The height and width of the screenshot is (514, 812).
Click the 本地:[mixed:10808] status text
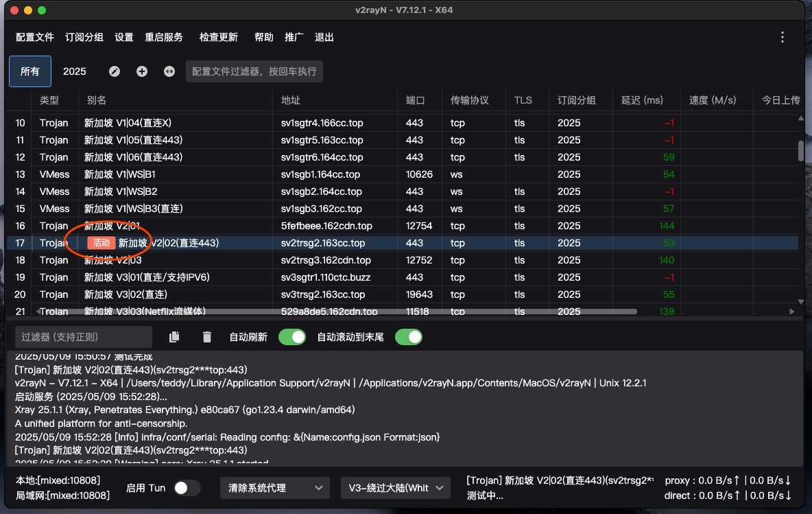[58, 480]
